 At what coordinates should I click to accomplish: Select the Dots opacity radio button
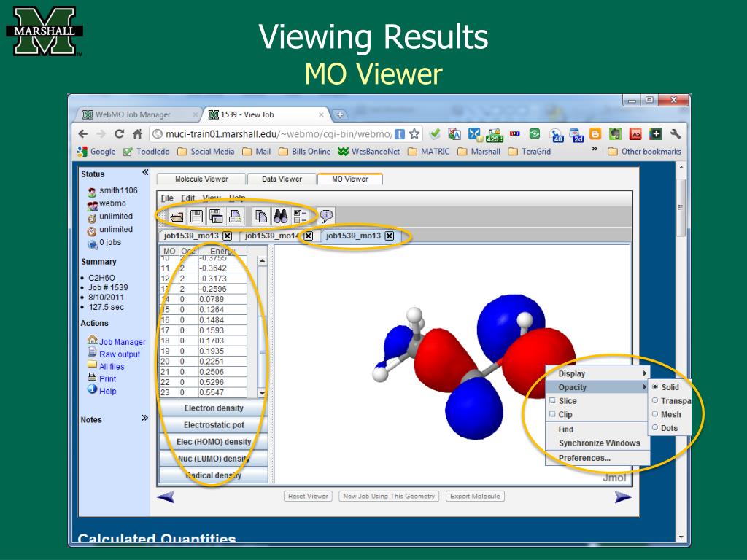pyautogui.click(x=655, y=427)
